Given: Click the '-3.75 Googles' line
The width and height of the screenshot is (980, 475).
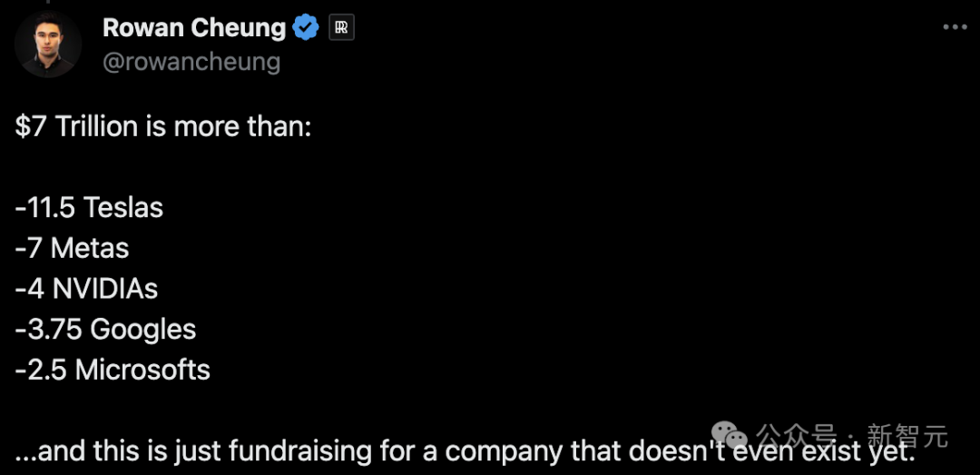Looking at the screenshot, I should tap(105, 329).
